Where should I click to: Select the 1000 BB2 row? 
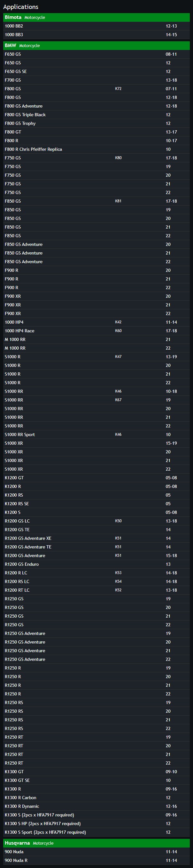pyautogui.click(x=96, y=26)
